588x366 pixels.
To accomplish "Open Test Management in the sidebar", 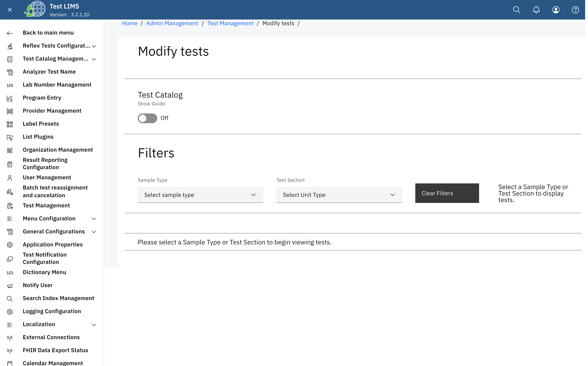I will [46, 206].
